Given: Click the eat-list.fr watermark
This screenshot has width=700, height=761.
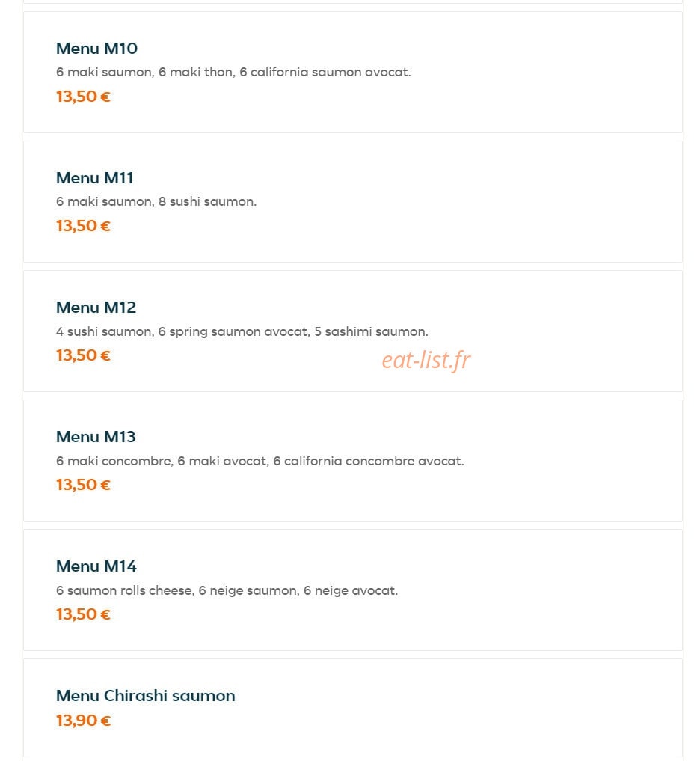Looking at the screenshot, I should [x=426, y=360].
